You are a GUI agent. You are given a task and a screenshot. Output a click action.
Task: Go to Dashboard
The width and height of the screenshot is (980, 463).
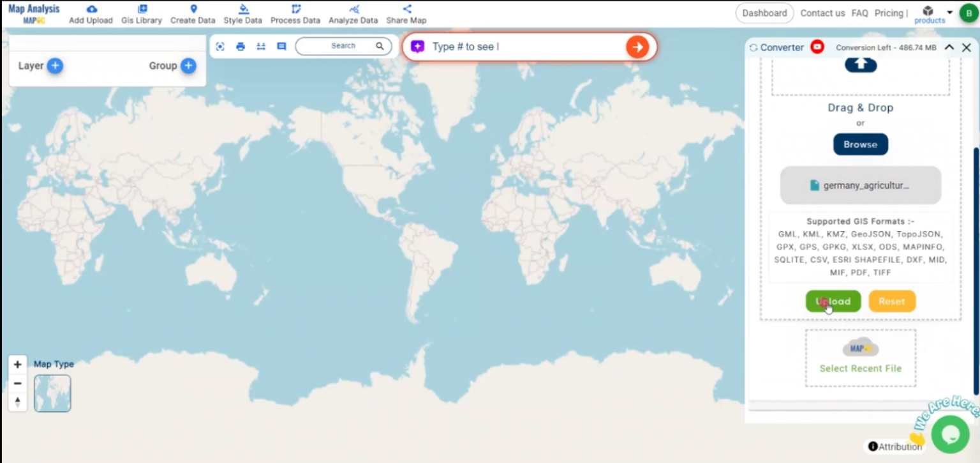click(x=764, y=12)
